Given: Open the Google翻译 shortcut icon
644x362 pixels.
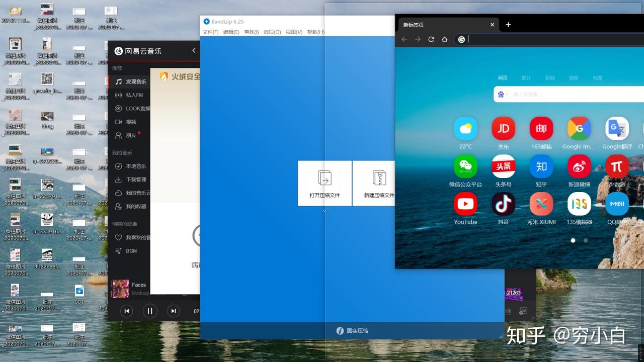Looking at the screenshot, I should 617,129.
